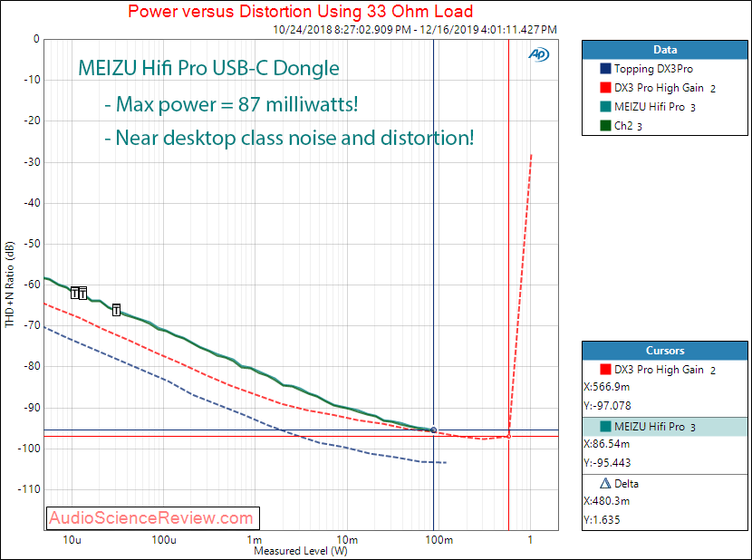Viewport: 752px width, 560px height.
Task: Click the '100m' x-axis tick label
Action: tap(439, 540)
